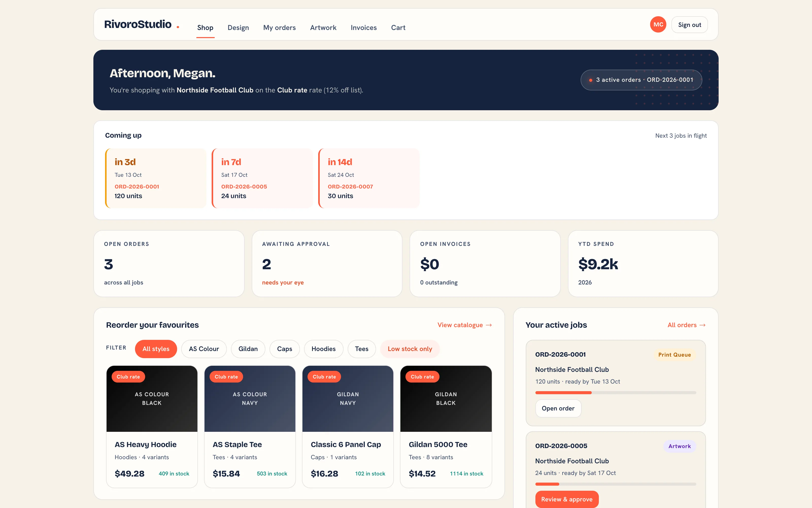Click Club rate badge on Gildan 5000 Tee
The width and height of the screenshot is (812, 508).
[x=422, y=377]
